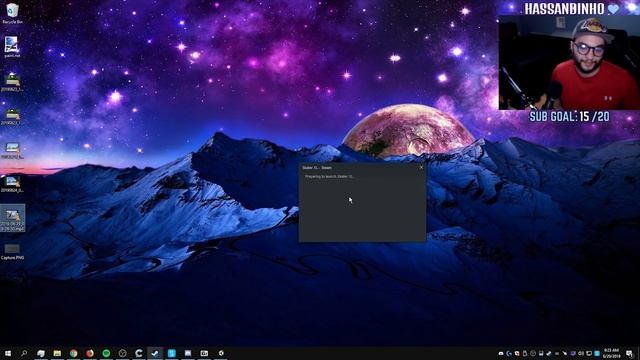Close the Skater XL - Steam dialog

[x=422, y=167]
